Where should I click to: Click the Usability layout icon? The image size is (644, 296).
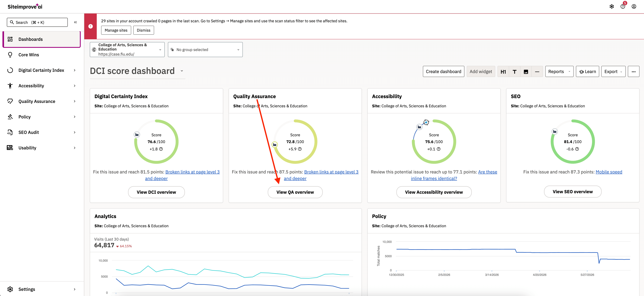coord(10,148)
